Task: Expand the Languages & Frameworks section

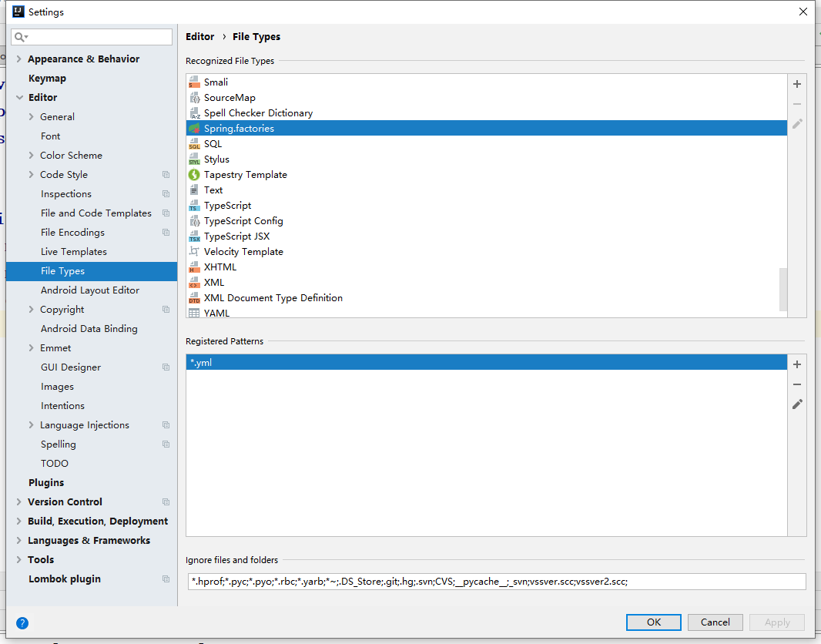Action: pos(18,540)
